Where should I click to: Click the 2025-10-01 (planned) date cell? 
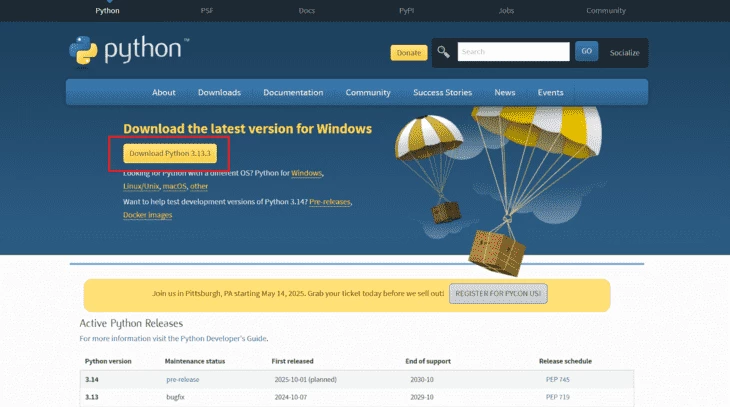point(305,380)
